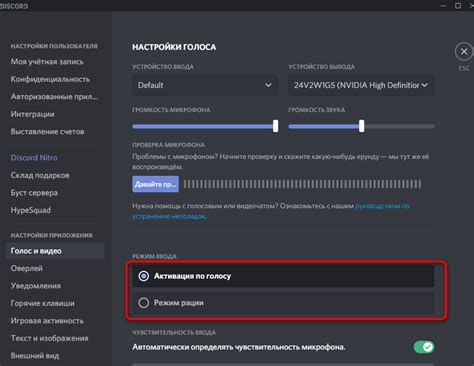Select Активация по голосу radio button
474x366 pixels.
coord(283,276)
